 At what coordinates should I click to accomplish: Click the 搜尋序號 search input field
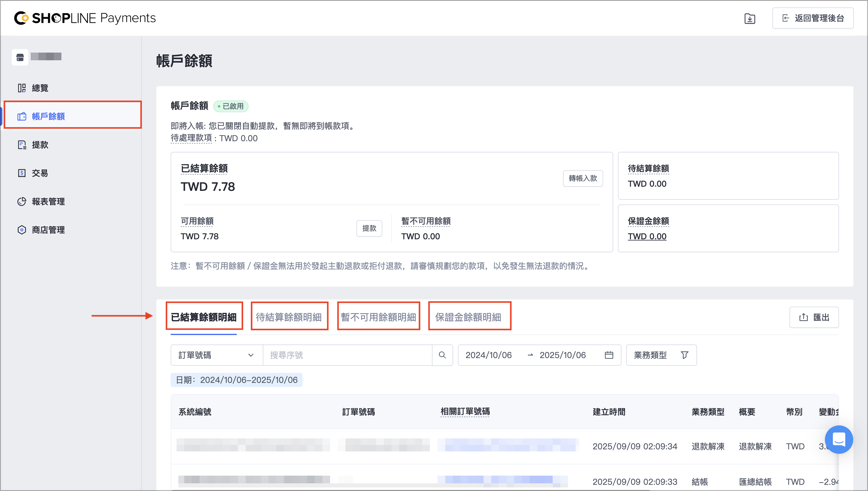pos(347,355)
